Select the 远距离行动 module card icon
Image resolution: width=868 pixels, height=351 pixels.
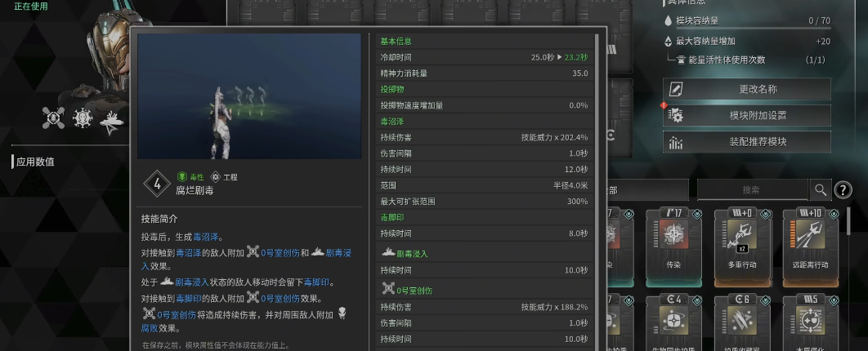click(811, 233)
